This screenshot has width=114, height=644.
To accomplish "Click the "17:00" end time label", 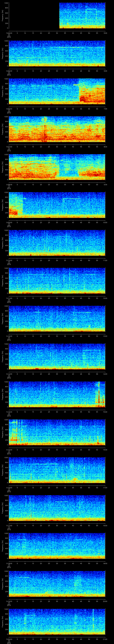I will [105, 487].
